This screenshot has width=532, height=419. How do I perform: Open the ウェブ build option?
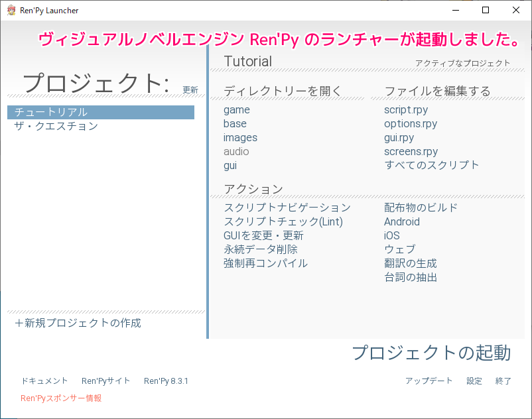point(400,249)
